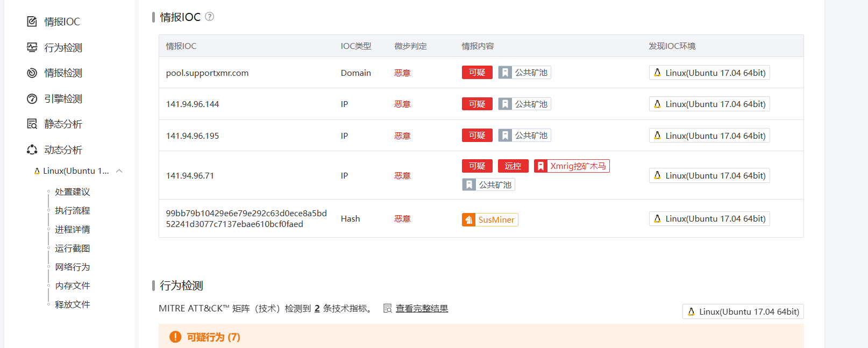
Task: Click Linux(Ubuntu 17.04 64bit) tag in 行为检测 section
Action: pyautogui.click(x=743, y=311)
